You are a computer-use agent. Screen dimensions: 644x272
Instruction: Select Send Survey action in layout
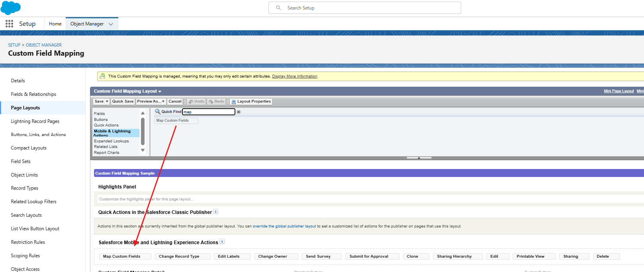pyautogui.click(x=321, y=256)
